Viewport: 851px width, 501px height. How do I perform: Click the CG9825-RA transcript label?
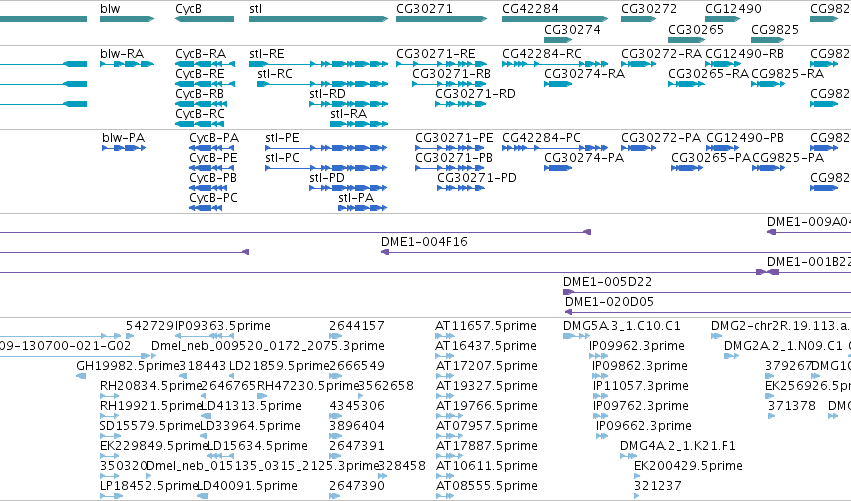[x=788, y=74]
